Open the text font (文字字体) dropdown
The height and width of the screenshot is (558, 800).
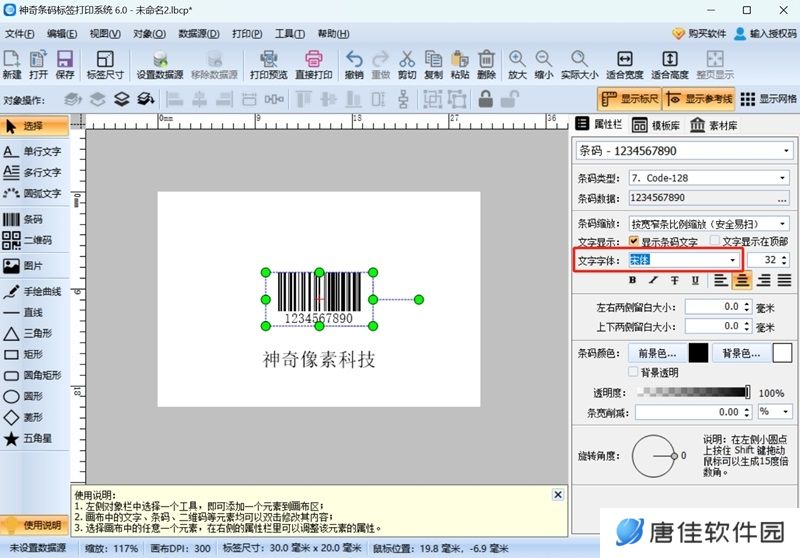(733, 260)
